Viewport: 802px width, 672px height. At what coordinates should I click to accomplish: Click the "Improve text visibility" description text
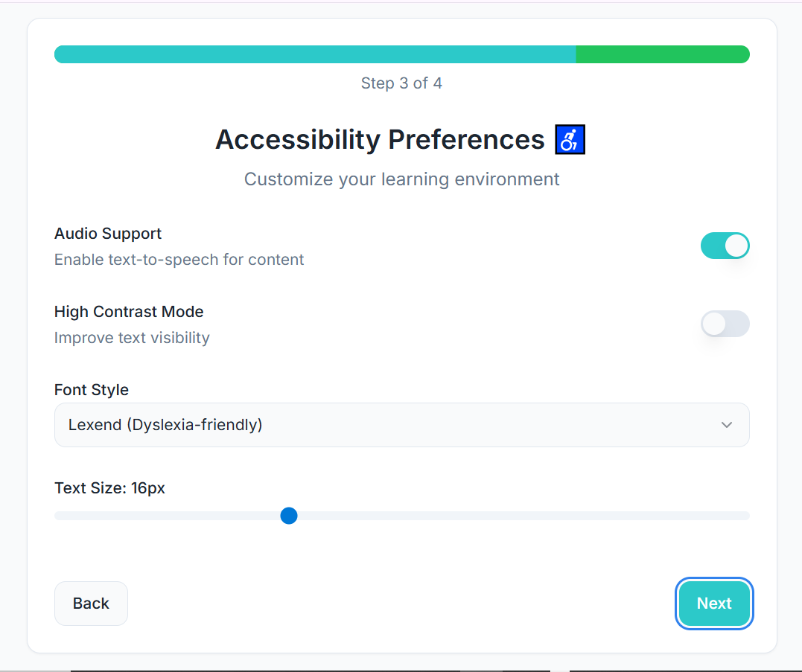pyautogui.click(x=132, y=338)
